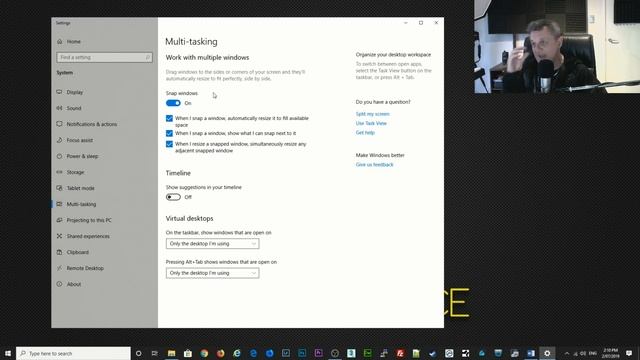Select Focus assist in the sidebar
Screen dimensions: 640x360
click(x=80, y=140)
